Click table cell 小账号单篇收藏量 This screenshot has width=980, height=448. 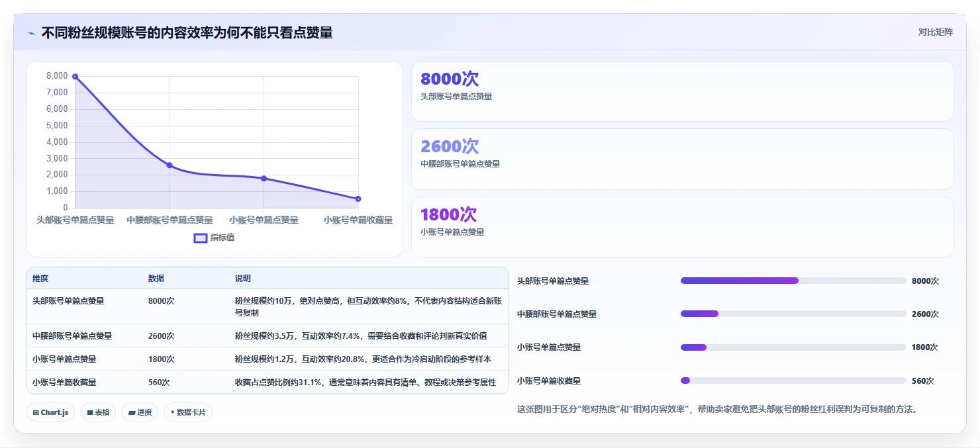pyautogui.click(x=64, y=382)
